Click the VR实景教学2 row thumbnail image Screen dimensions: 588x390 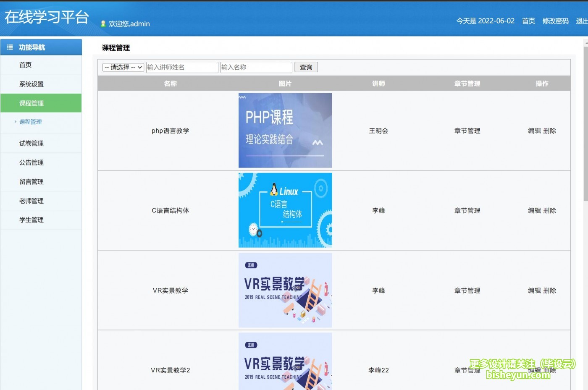(285, 361)
